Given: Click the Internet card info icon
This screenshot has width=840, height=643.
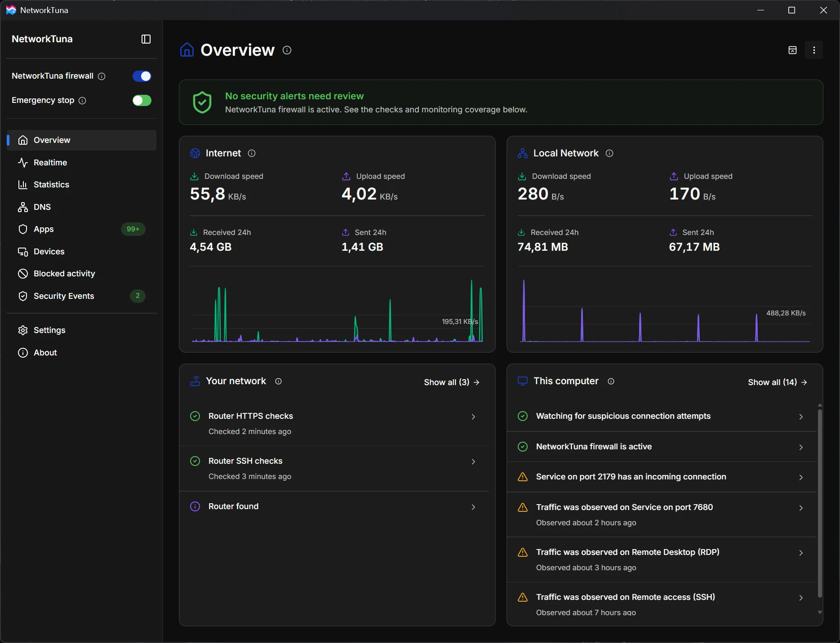Looking at the screenshot, I should tap(252, 153).
